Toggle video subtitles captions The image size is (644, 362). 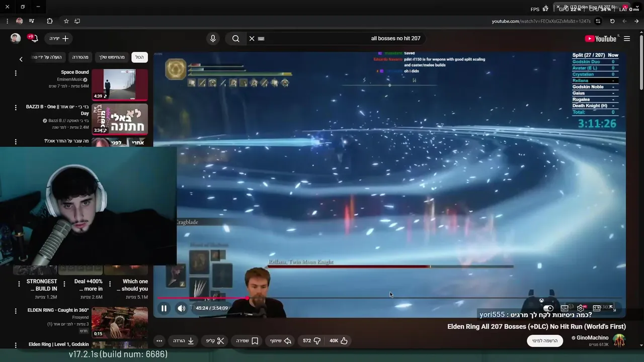565,308
